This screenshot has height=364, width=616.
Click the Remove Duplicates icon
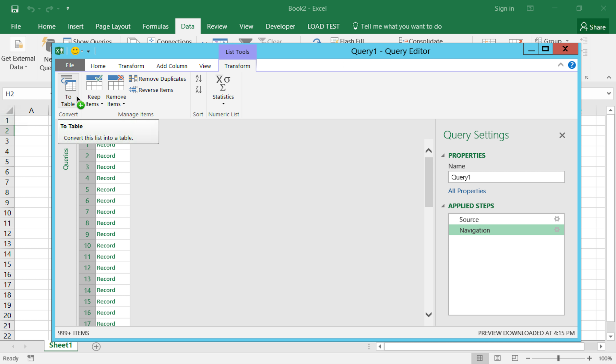tap(133, 79)
